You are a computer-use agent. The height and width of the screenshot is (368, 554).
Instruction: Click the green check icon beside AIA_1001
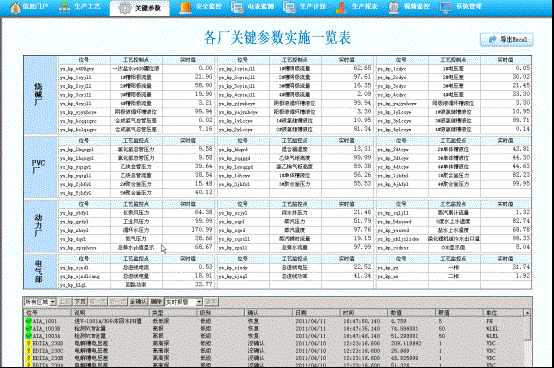[29, 321]
